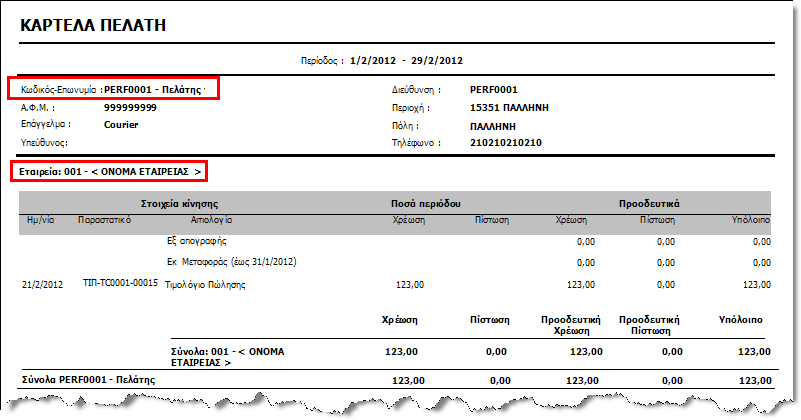
Task: Click the Εκ Μεταφοράς (έως 31/1/2012) row
Action: tap(394, 262)
